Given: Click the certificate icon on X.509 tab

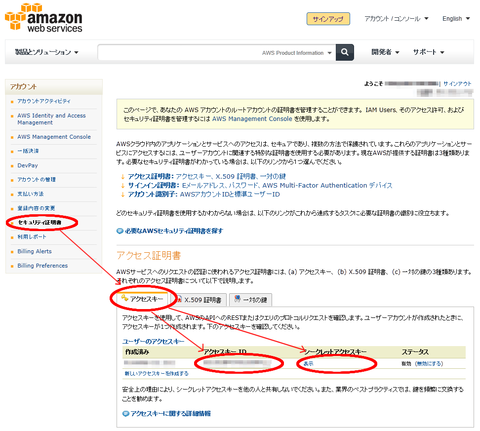Looking at the screenshot, I should click(179, 299).
